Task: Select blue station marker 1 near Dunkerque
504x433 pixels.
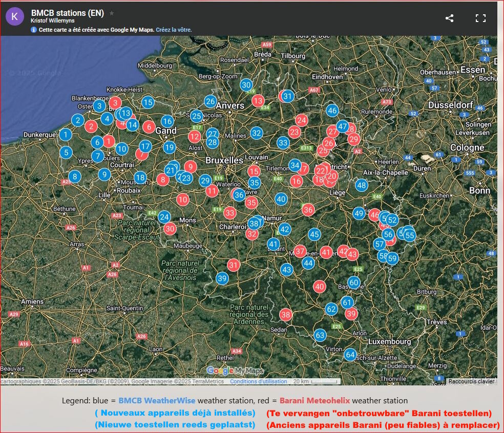Action: tap(66, 135)
